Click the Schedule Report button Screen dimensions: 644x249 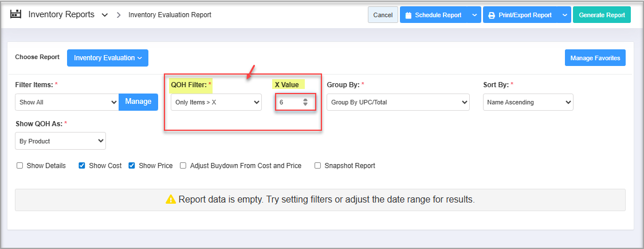pyautogui.click(x=433, y=15)
